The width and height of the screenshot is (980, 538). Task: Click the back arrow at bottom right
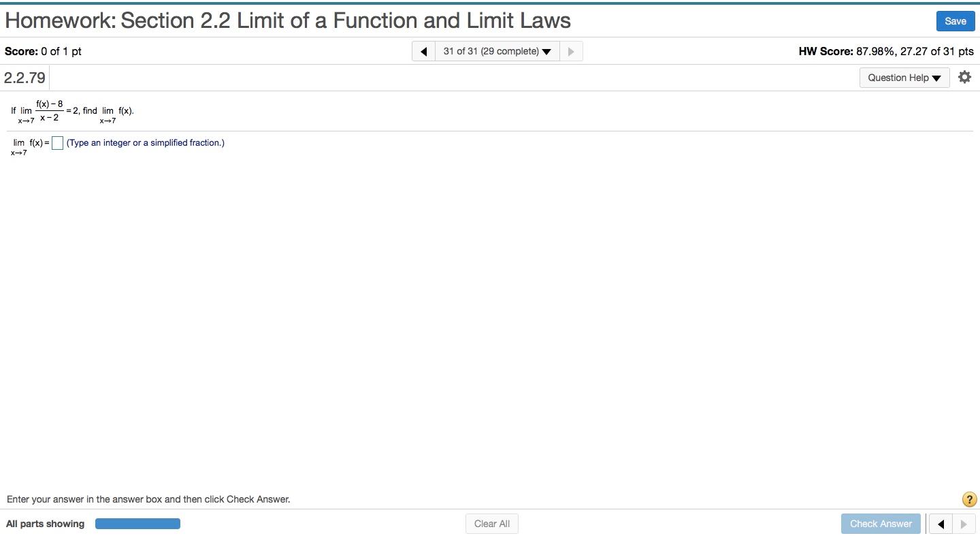941,524
